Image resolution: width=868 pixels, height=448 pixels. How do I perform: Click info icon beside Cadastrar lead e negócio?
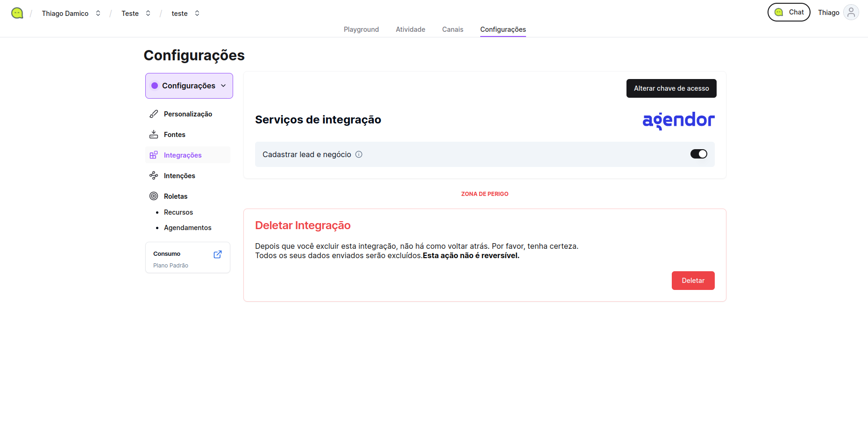point(359,155)
